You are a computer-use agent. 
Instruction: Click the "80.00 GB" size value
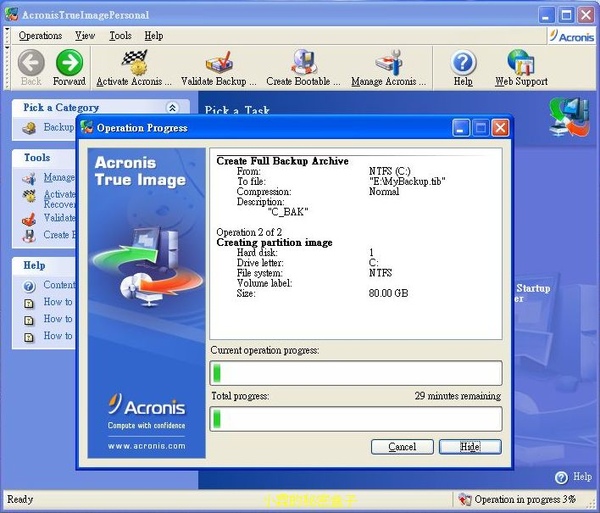click(388, 293)
